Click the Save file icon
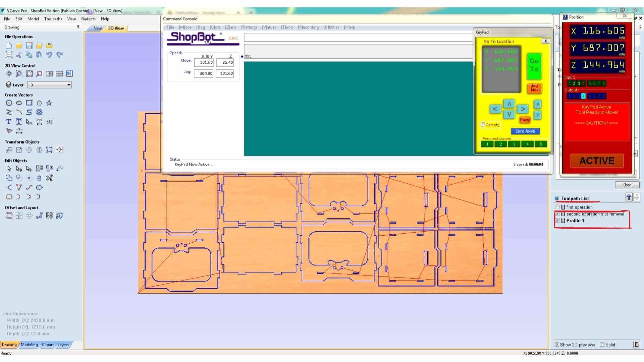 (29, 45)
